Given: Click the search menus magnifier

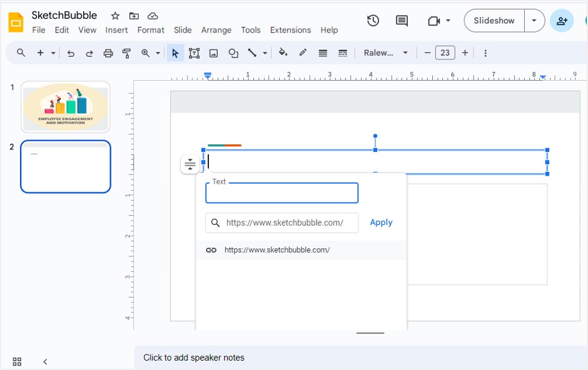Looking at the screenshot, I should tap(21, 52).
